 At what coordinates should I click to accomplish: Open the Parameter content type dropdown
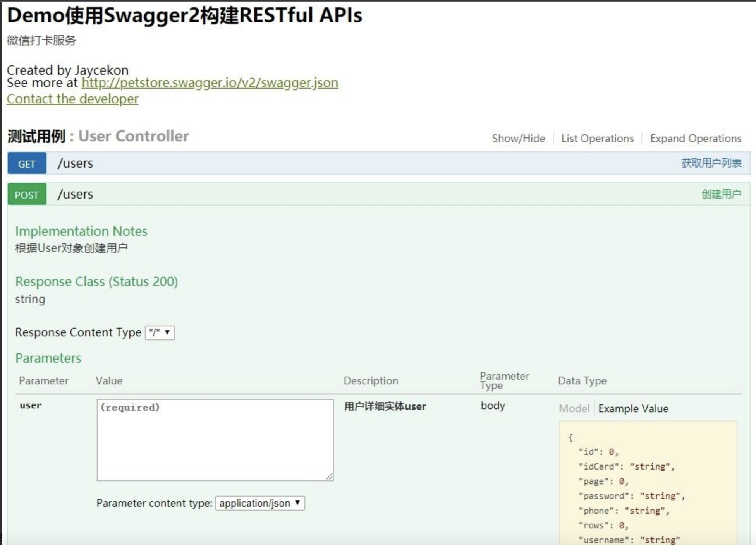(x=260, y=503)
